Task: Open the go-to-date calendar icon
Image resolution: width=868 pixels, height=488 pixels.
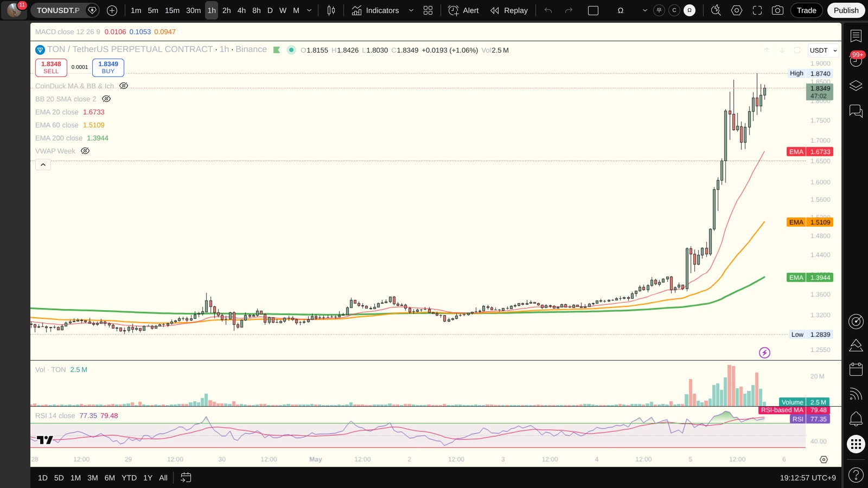Action: point(186,478)
